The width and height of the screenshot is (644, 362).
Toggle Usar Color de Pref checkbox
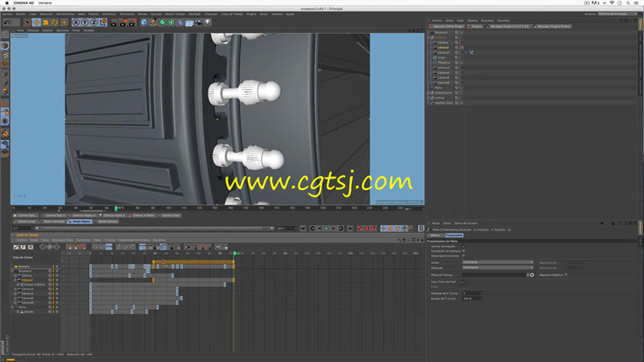tap(464, 282)
